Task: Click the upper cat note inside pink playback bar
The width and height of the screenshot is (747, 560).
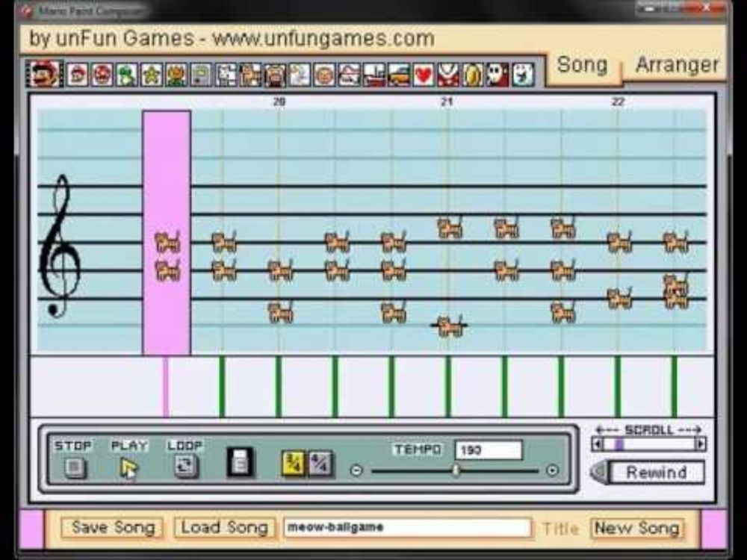Action: coord(167,242)
